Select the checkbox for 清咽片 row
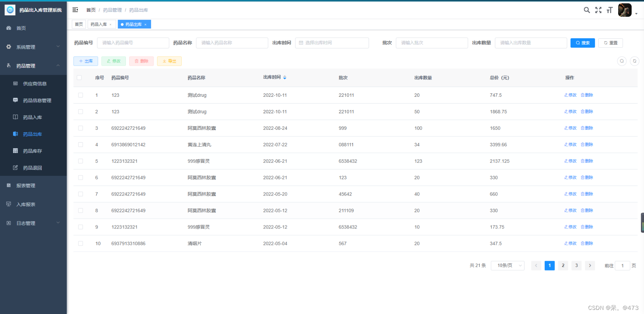 [81, 244]
